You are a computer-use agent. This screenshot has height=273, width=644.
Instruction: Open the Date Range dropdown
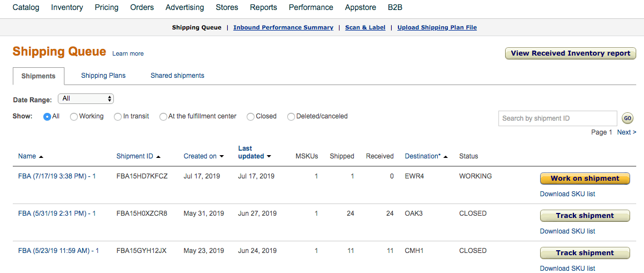click(86, 99)
